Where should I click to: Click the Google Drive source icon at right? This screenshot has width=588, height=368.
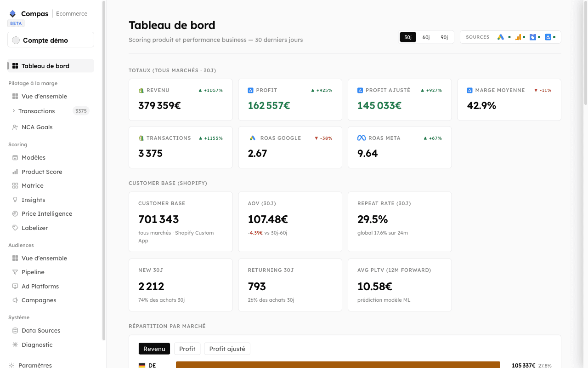(x=548, y=37)
